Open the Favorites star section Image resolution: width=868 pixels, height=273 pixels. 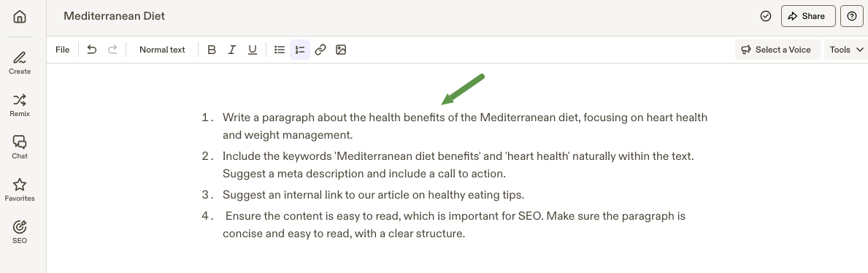pos(20,189)
